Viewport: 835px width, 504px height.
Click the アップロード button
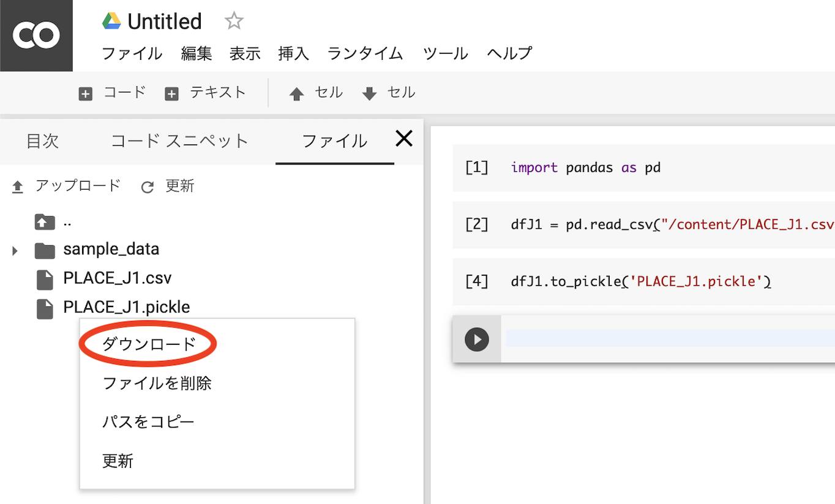pyautogui.click(x=67, y=186)
